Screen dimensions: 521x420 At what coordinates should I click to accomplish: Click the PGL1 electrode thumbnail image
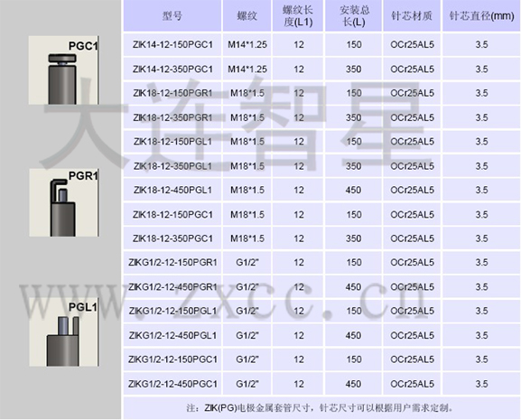(63, 332)
